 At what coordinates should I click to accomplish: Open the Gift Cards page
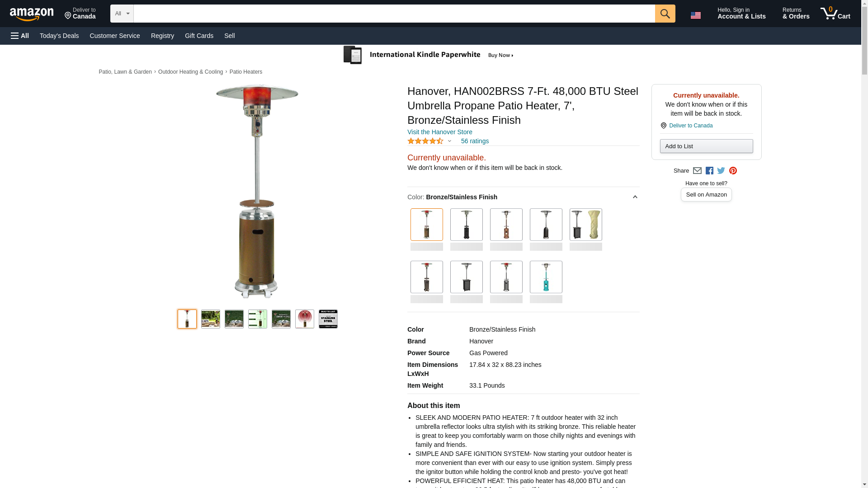199,36
